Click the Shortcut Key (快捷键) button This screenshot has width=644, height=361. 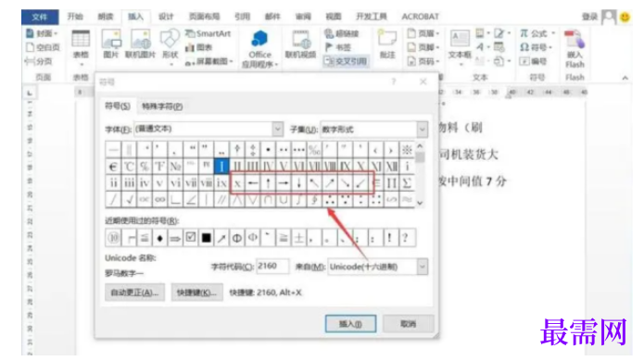tap(196, 293)
